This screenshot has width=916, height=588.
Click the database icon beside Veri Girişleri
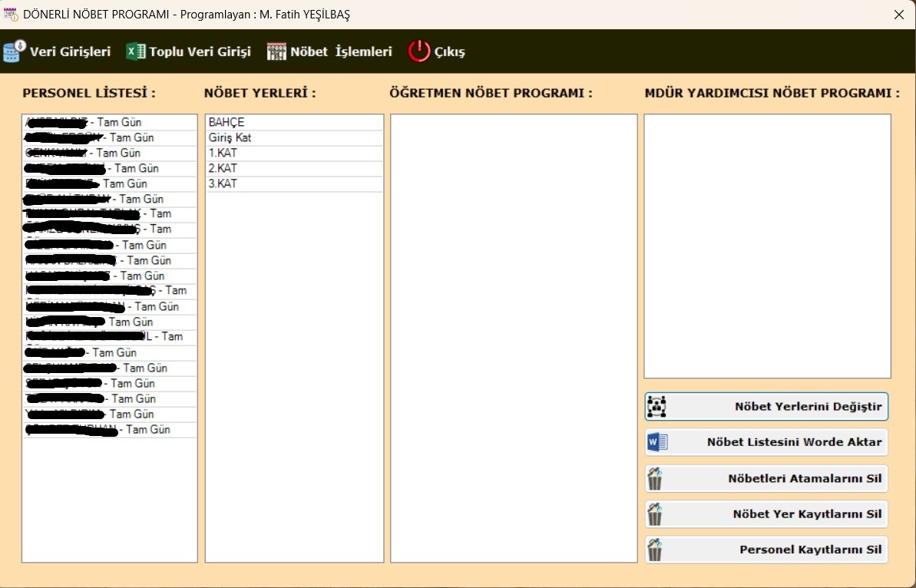point(14,51)
